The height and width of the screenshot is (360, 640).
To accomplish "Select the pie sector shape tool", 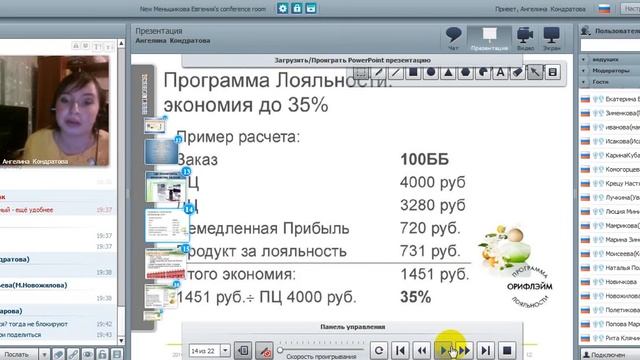I will point(483,73).
